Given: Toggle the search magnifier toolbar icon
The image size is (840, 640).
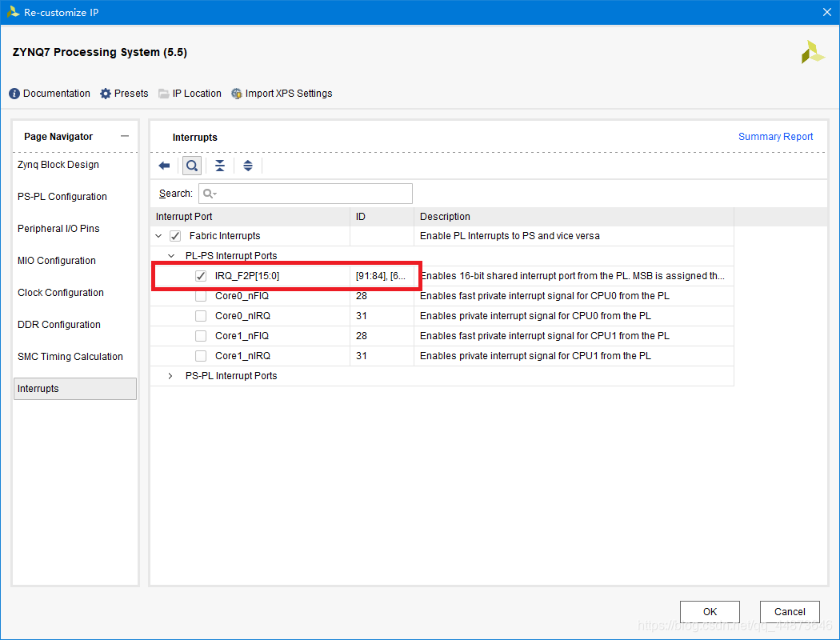Looking at the screenshot, I should (x=192, y=166).
